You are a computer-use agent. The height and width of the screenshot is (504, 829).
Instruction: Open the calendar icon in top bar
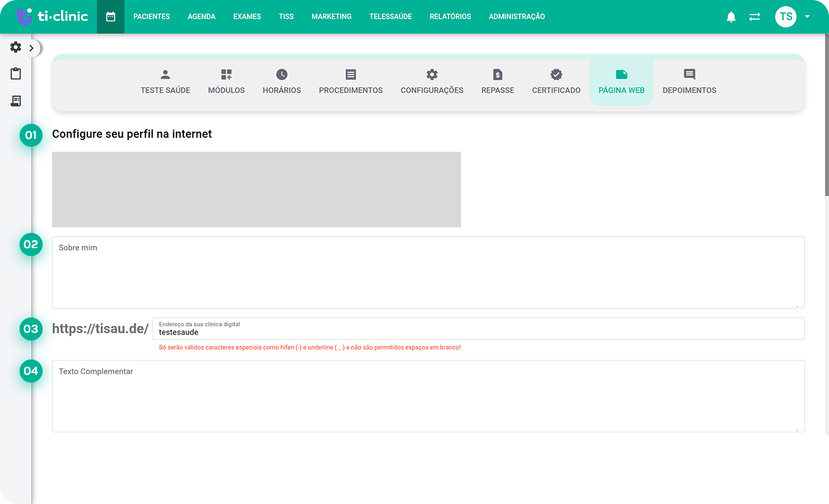(110, 17)
